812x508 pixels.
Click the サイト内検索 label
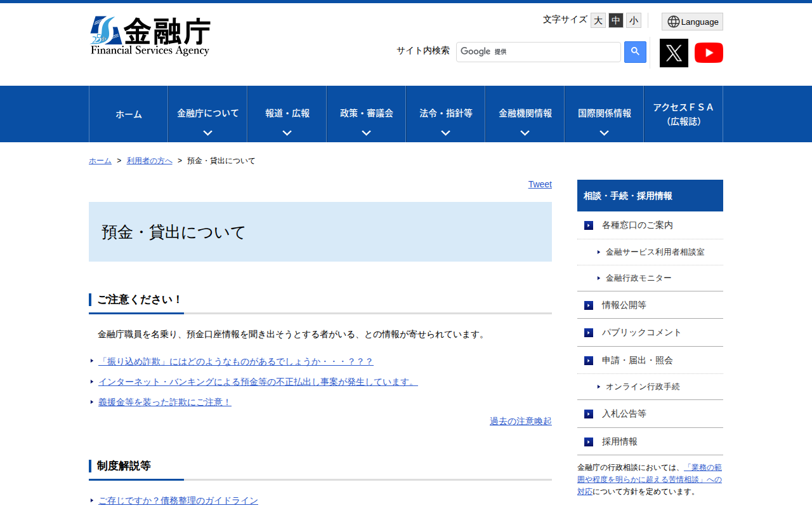tap(423, 51)
